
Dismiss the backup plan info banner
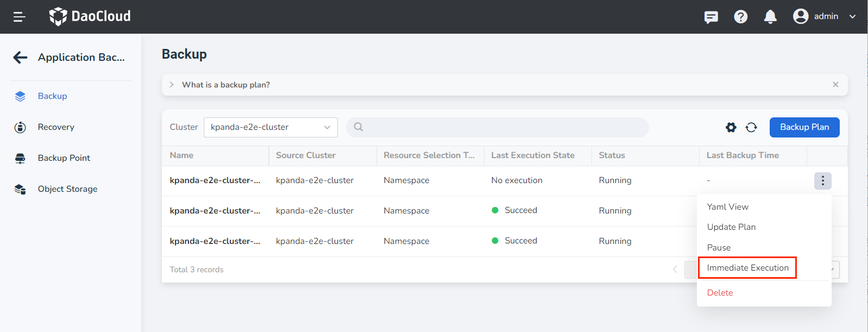[835, 85]
